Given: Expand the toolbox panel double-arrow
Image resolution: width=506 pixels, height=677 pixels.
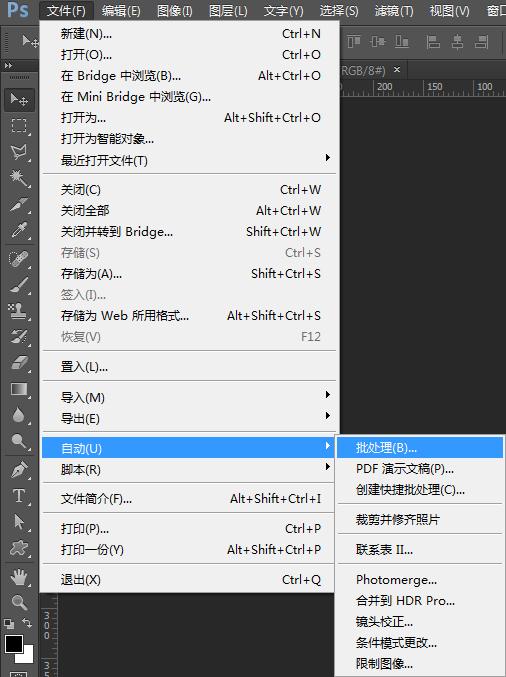Looking at the screenshot, I should tap(8, 66).
